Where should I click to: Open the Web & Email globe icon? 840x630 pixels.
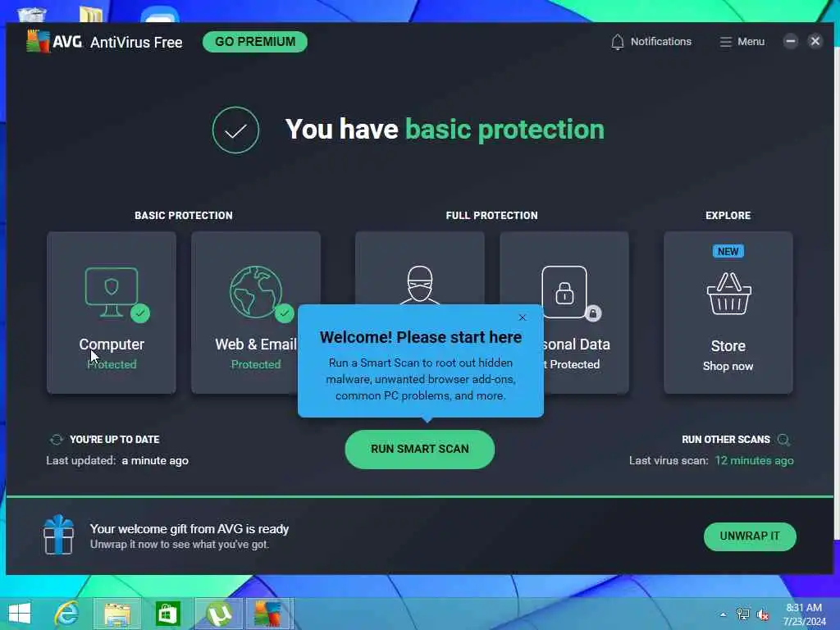pyautogui.click(x=256, y=292)
